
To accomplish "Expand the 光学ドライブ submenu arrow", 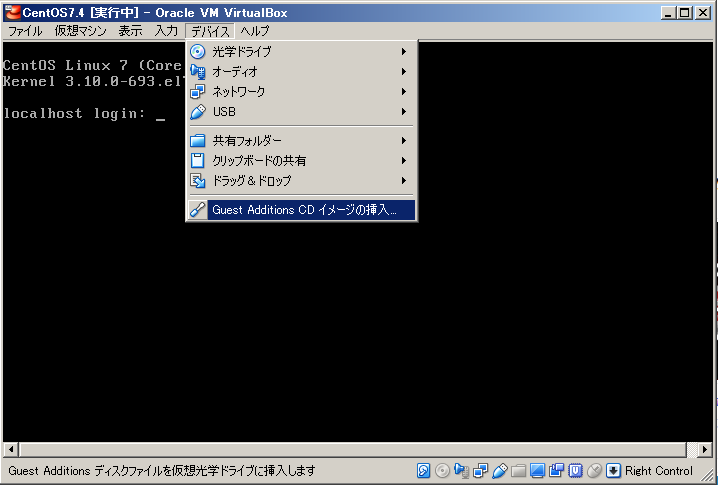I will pyautogui.click(x=404, y=51).
